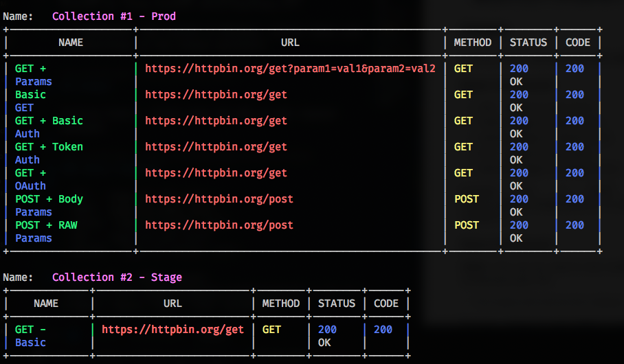This screenshot has width=624, height=364.
Task: Open the URL in GET + Basic Auth row
Action: [216, 121]
